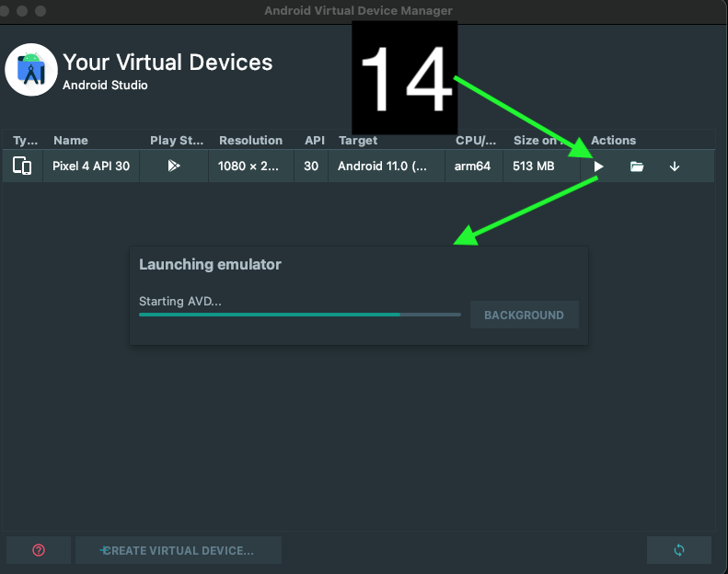Select the Pixel 4 API 30 name cell

point(91,166)
